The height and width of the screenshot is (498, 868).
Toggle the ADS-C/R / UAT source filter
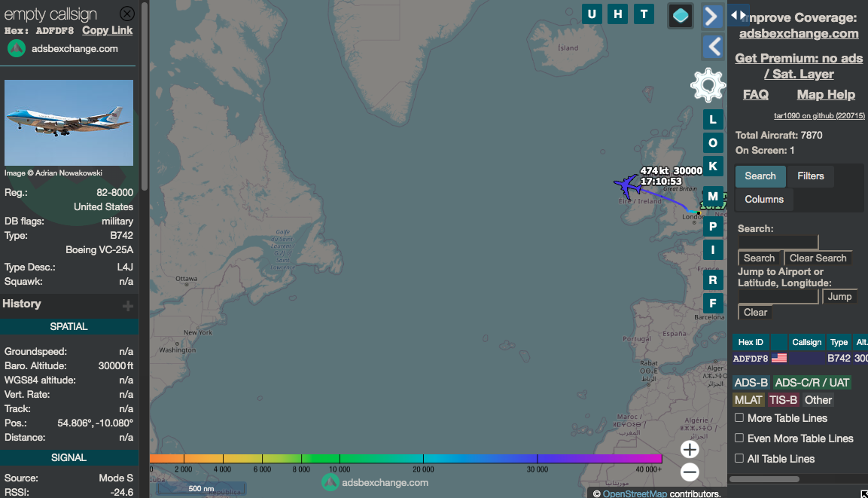[812, 383]
